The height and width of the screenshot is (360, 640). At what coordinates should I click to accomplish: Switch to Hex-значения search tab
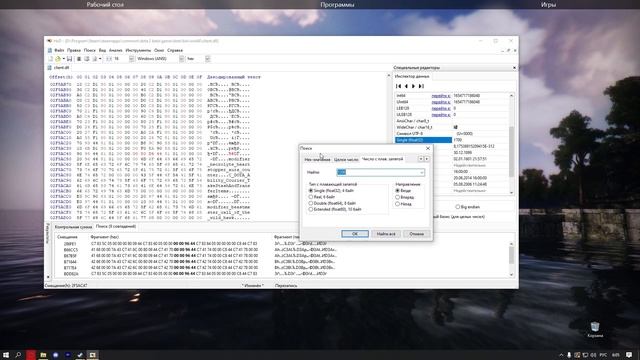coord(317,160)
